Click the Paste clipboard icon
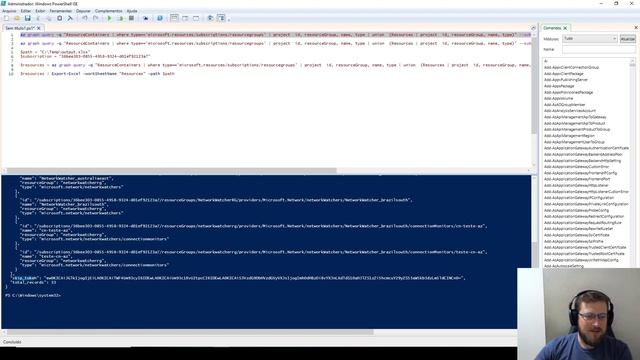Viewport: 640px width, 360px height. pyautogui.click(x=60, y=18)
